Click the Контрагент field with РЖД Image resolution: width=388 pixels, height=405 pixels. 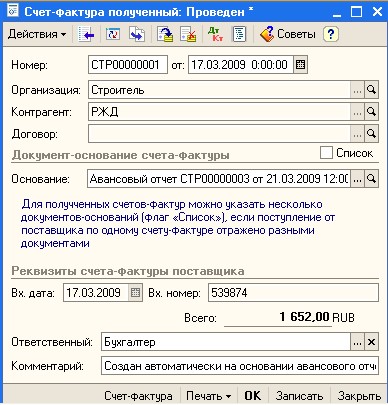click(219, 112)
